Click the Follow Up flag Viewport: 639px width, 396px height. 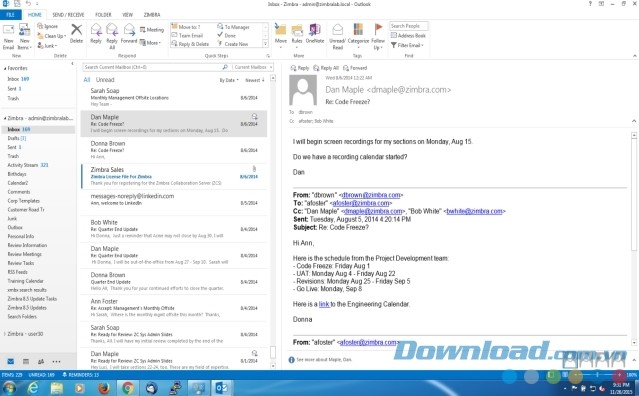tap(378, 37)
